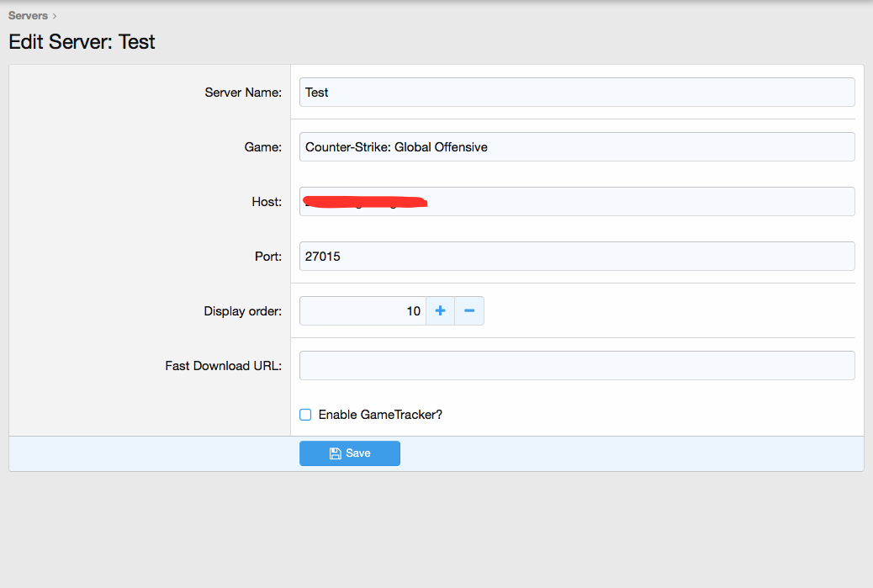The image size is (873, 588).
Task: Open the Servers breadcrumb link
Action: click(x=28, y=16)
